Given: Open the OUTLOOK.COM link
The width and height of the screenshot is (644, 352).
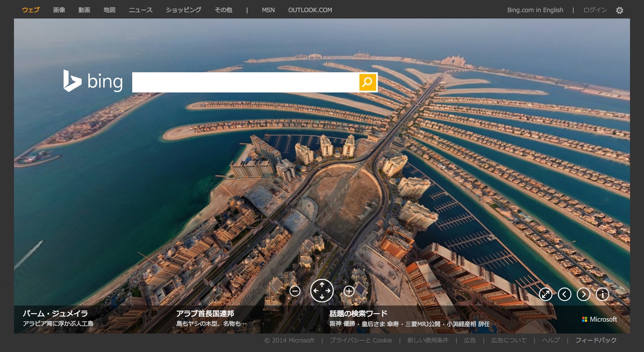Looking at the screenshot, I should (x=310, y=10).
